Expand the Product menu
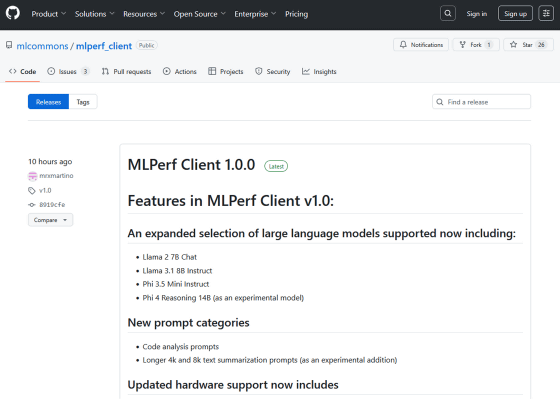The height and width of the screenshot is (399, 560). click(49, 14)
